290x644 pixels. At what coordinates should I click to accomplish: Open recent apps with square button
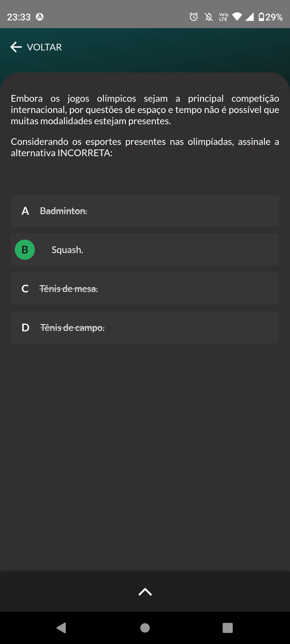click(227, 628)
